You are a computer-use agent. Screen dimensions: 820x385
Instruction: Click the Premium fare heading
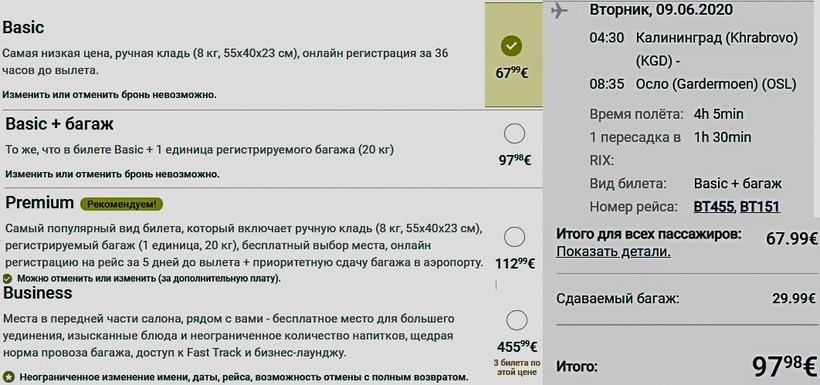[x=39, y=203]
